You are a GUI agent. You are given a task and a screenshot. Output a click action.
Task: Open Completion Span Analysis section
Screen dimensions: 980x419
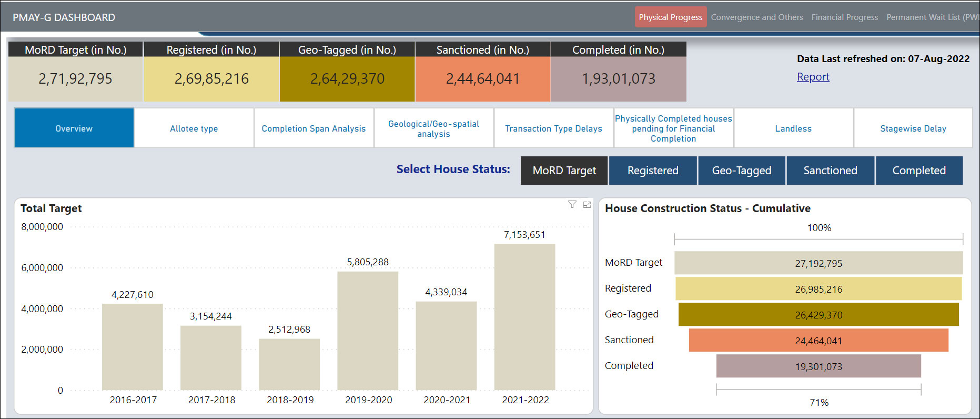[x=314, y=128]
